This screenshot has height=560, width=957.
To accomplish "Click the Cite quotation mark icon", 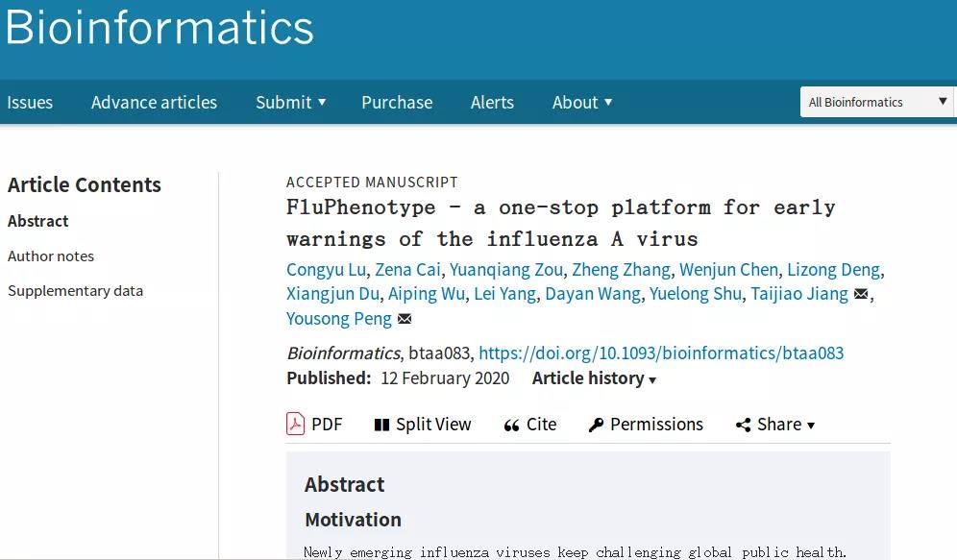I will tap(511, 426).
